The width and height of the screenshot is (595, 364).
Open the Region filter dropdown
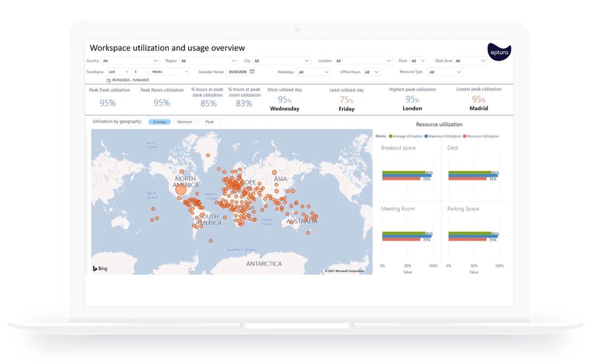click(208, 61)
